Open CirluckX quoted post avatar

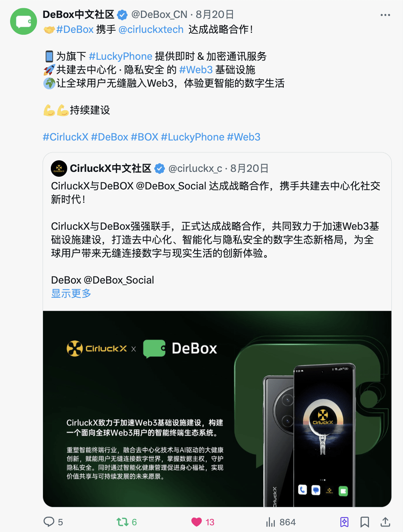coord(59,168)
